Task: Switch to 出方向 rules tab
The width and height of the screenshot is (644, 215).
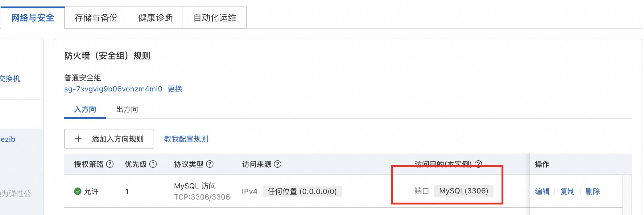Action: coord(127,109)
